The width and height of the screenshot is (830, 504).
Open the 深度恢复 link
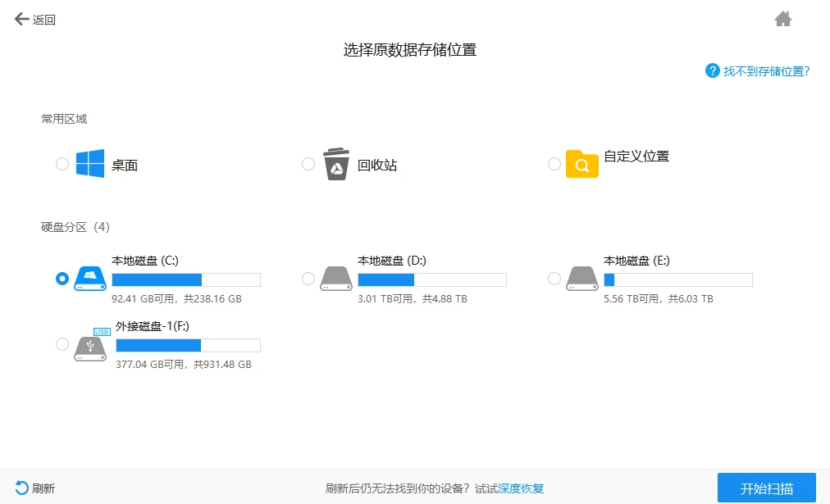coord(521,488)
